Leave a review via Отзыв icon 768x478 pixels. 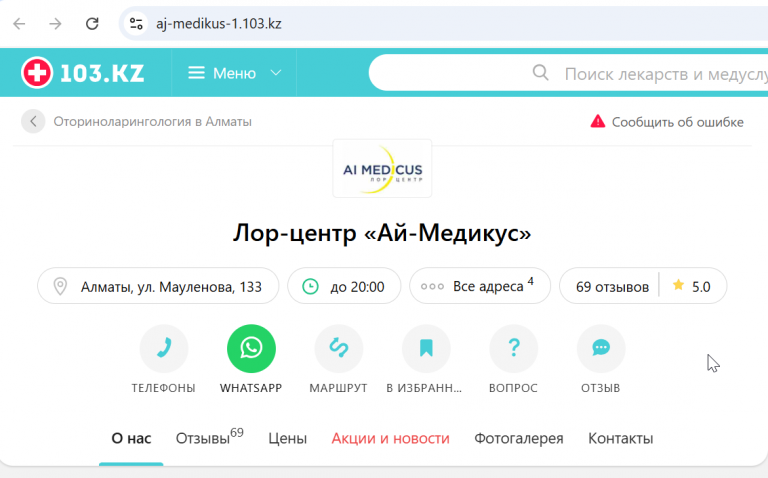601,348
